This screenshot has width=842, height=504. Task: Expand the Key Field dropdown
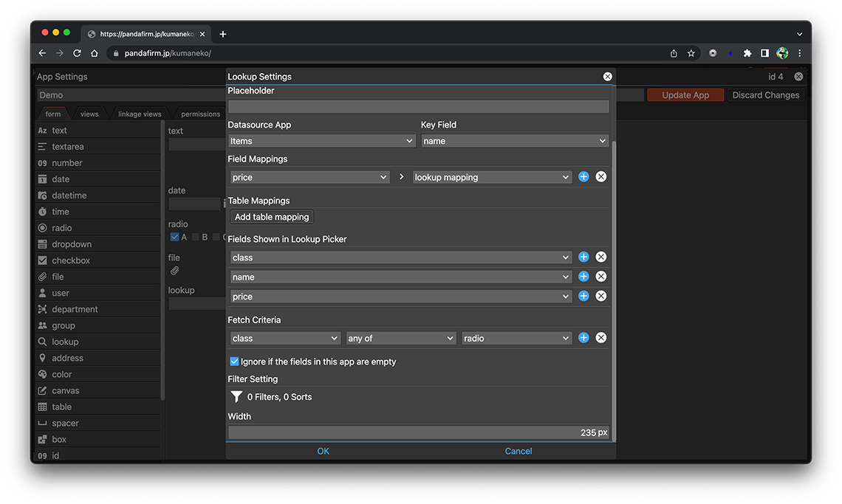514,141
